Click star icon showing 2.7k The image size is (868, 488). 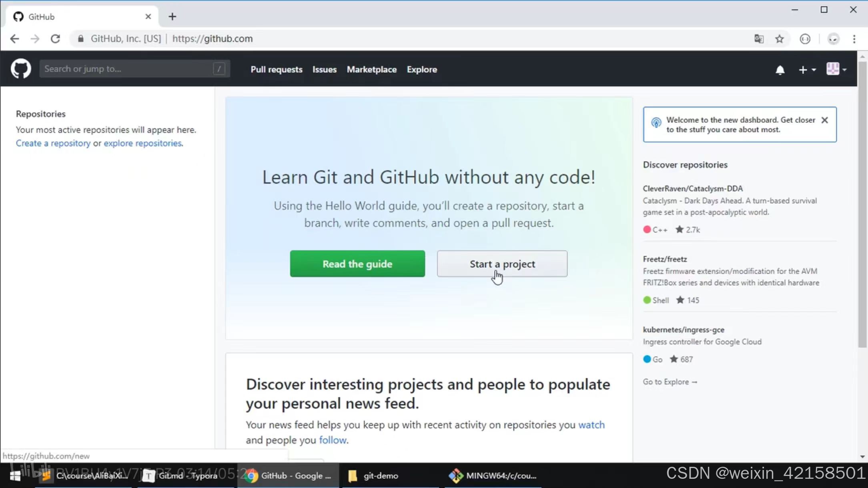click(680, 229)
